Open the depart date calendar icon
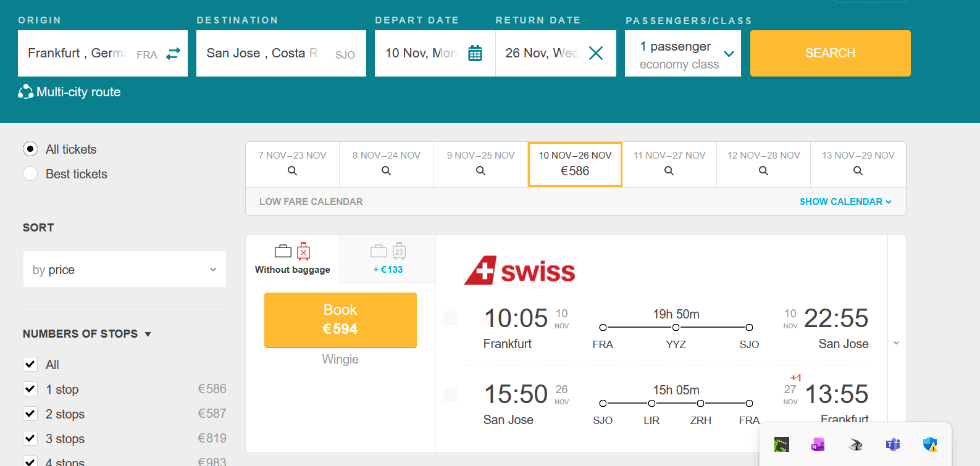Viewport: 980px width, 466px height. click(475, 54)
